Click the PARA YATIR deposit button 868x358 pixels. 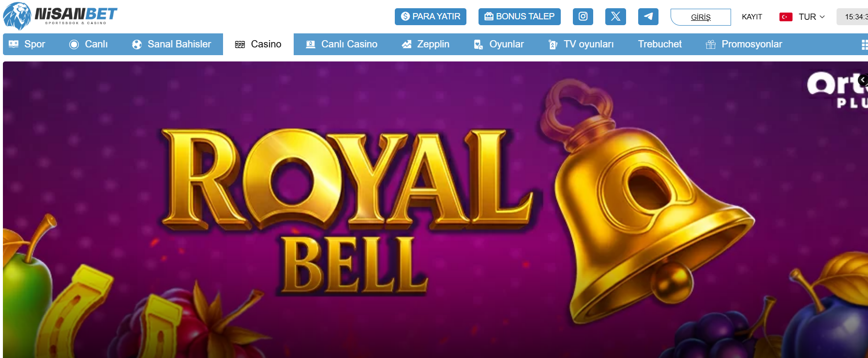click(x=431, y=16)
